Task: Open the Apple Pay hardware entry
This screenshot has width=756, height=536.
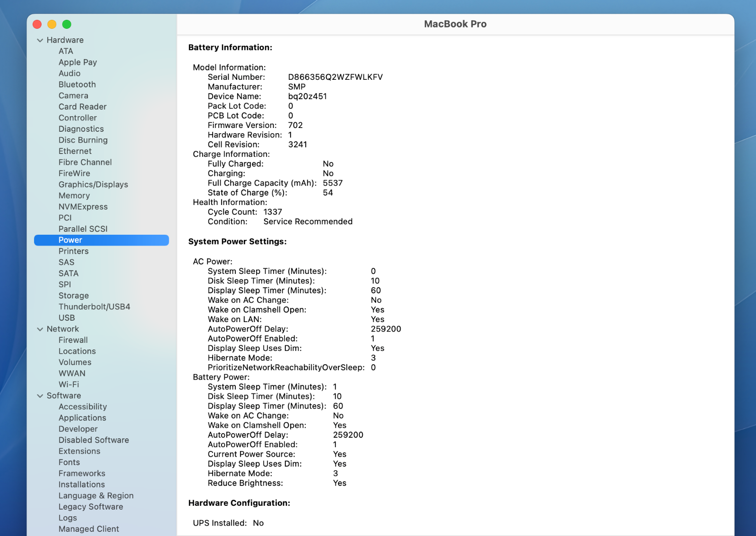Action: coord(77,62)
